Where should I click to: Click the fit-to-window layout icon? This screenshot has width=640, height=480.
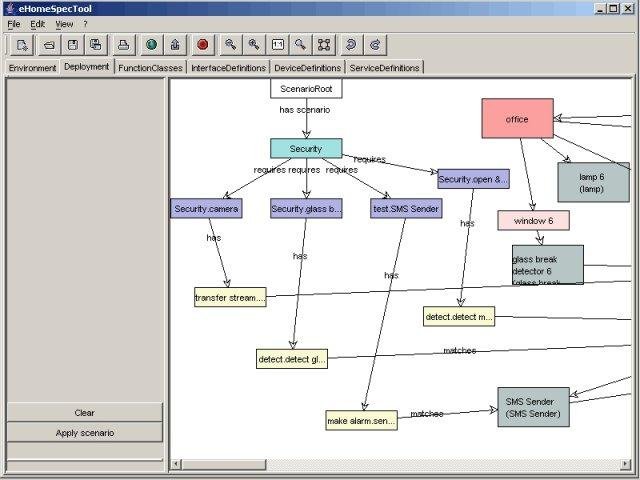[x=324, y=44]
